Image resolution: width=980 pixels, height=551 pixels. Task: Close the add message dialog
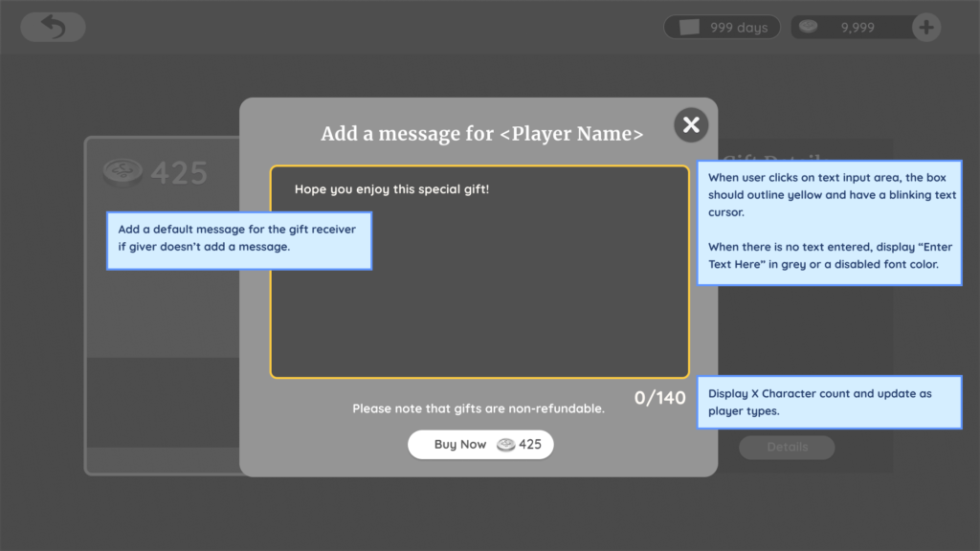[x=691, y=124]
